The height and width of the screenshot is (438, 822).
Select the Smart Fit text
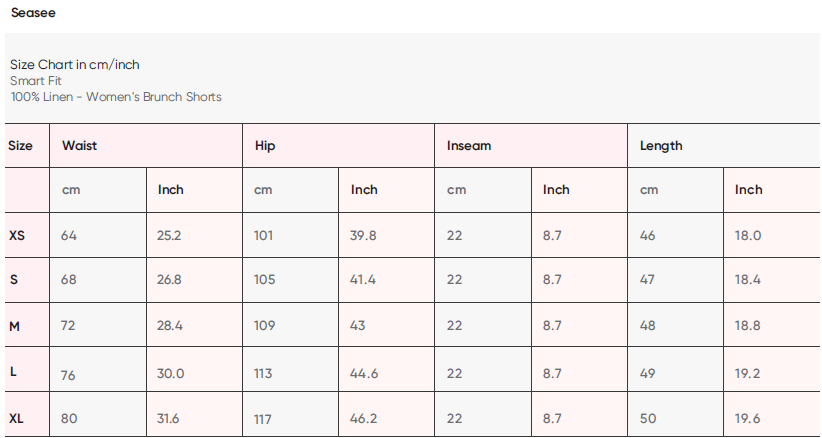(x=36, y=81)
